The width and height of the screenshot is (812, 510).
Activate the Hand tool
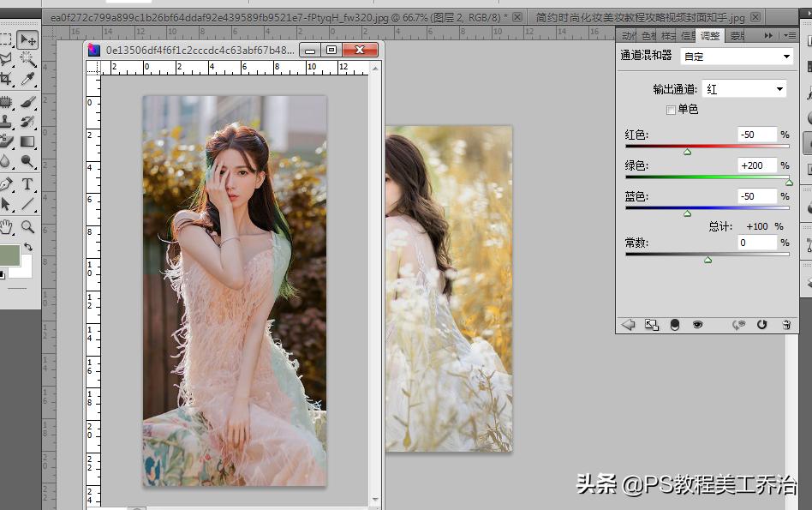[x=6, y=226]
